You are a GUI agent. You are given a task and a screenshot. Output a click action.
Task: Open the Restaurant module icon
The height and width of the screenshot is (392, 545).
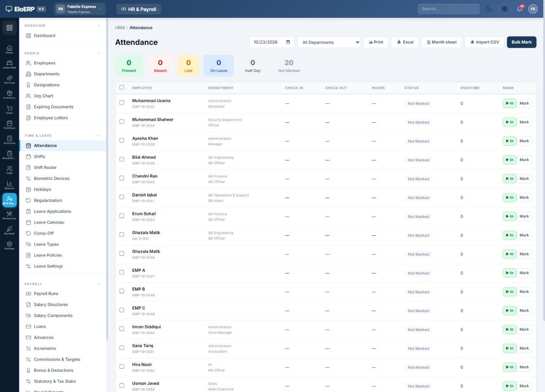coord(9,215)
